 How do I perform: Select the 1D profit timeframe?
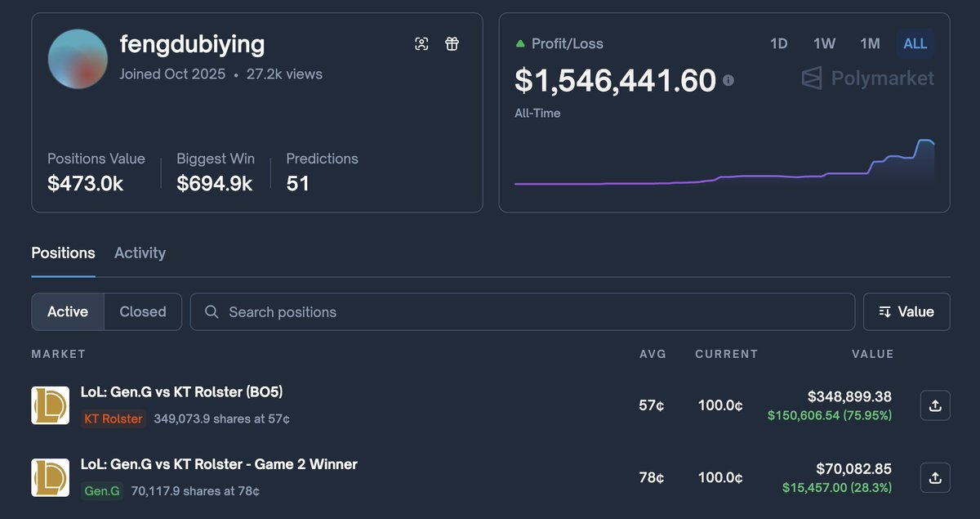point(778,43)
